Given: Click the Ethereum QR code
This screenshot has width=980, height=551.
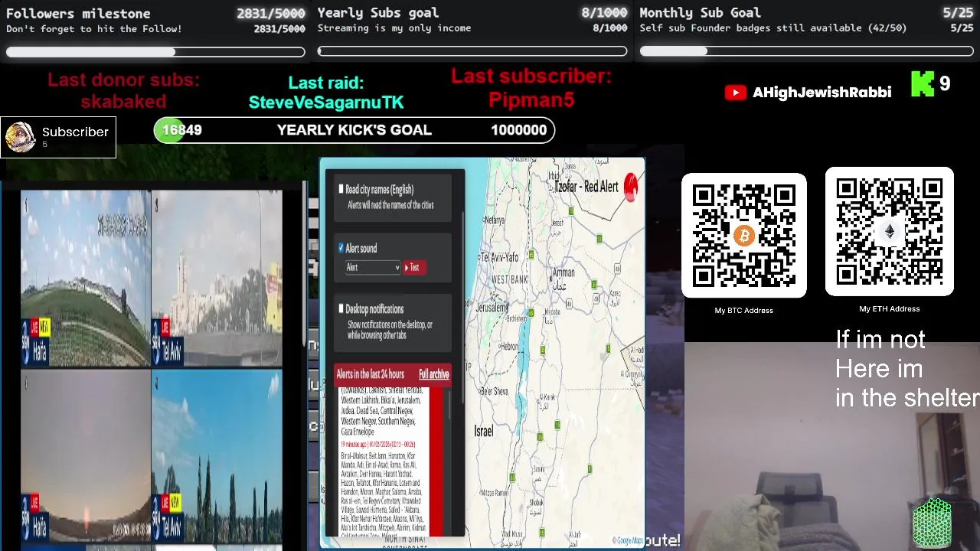Looking at the screenshot, I should click(x=890, y=232).
